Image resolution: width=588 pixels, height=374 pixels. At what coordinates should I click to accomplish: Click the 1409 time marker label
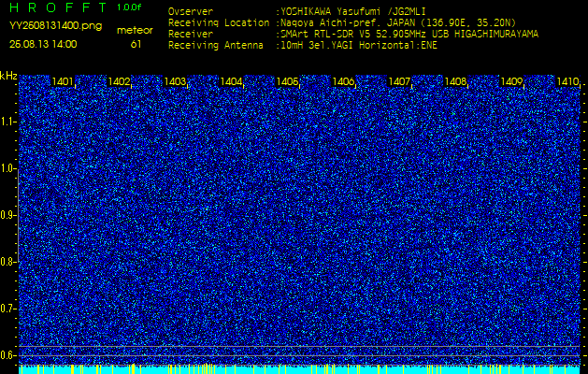(511, 81)
